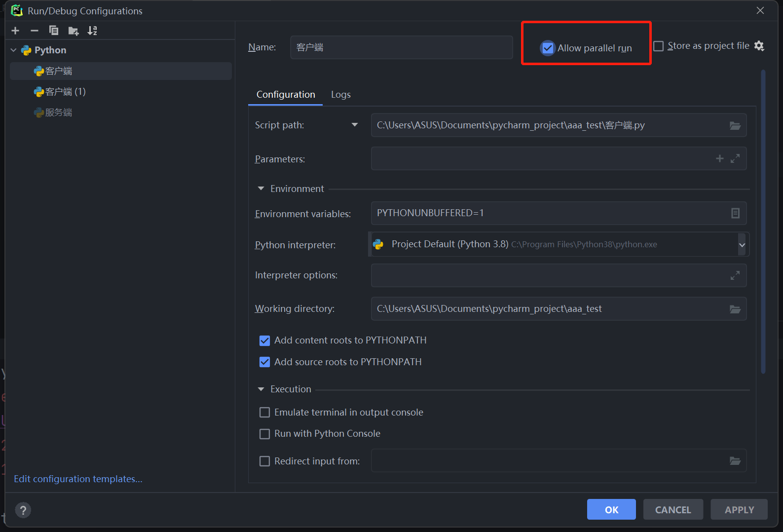Click the Name input field

(x=402, y=47)
